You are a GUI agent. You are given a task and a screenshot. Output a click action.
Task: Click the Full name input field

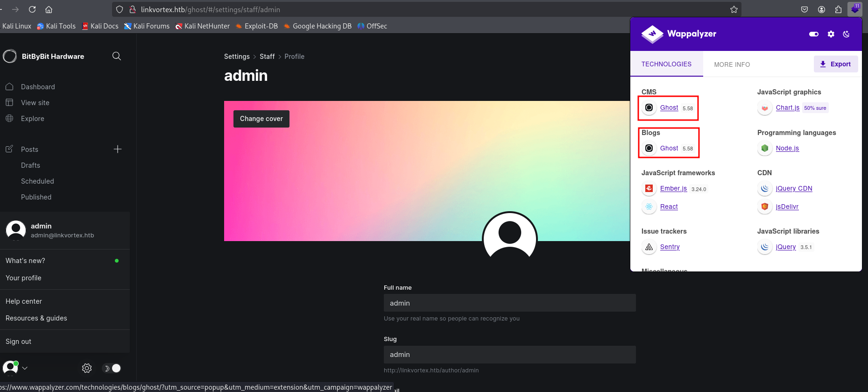[x=509, y=303]
